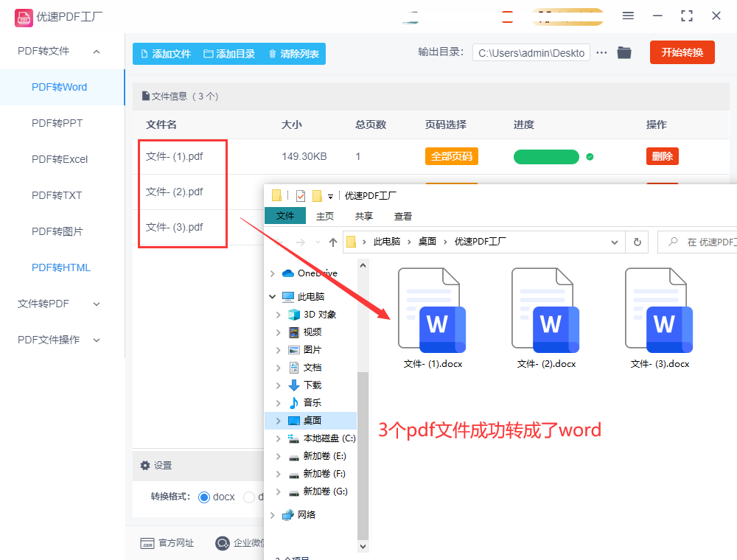Switch to PDF转Excel in the sidebar
Viewport: 737px width, 560px height.
[x=60, y=159]
